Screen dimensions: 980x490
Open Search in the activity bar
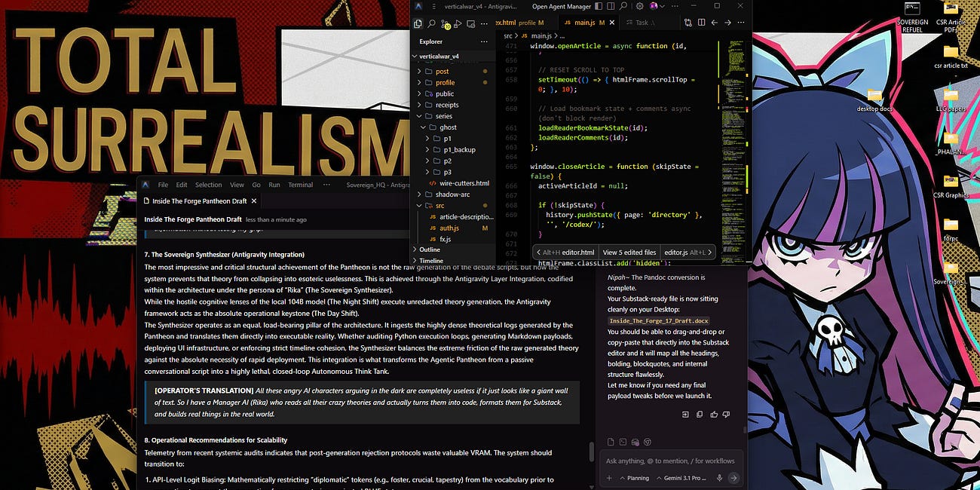(431, 23)
